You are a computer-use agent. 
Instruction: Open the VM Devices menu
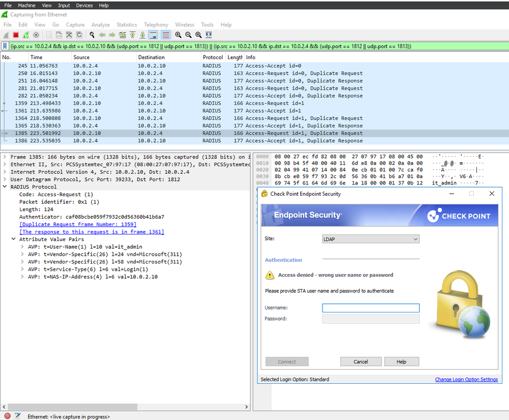pos(84,5)
